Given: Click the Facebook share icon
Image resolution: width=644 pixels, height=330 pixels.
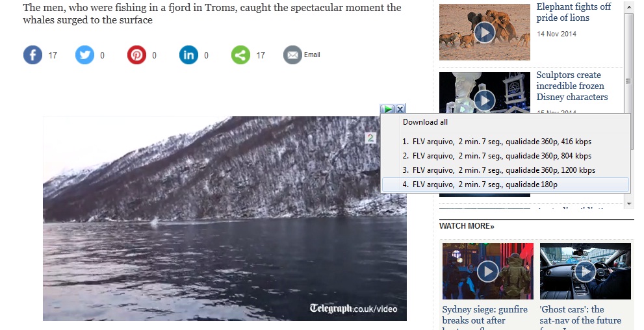Looking at the screenshot, I should point(33,55).
